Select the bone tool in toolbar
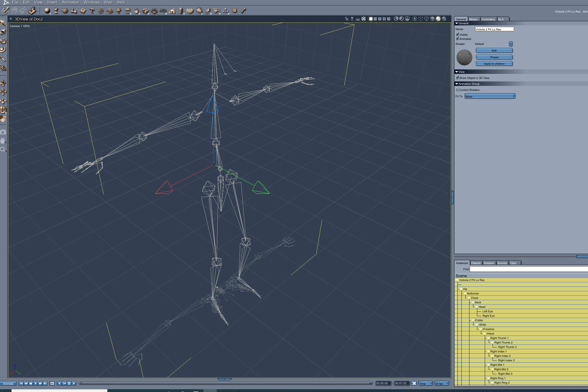Viewport: 588px width, 392px height. [x=244, y=11]
